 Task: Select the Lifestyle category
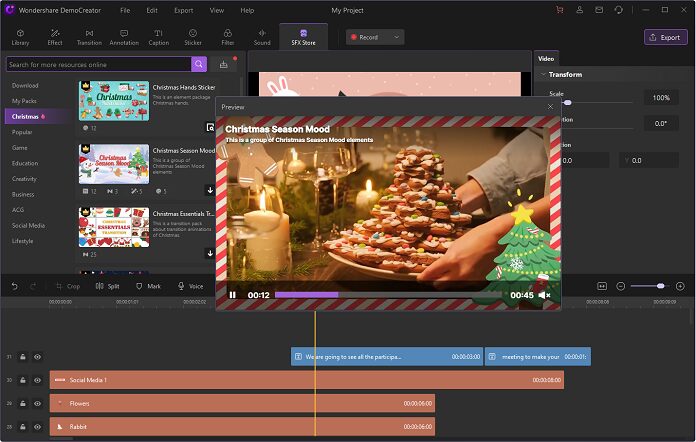click(x=23, y=241)
